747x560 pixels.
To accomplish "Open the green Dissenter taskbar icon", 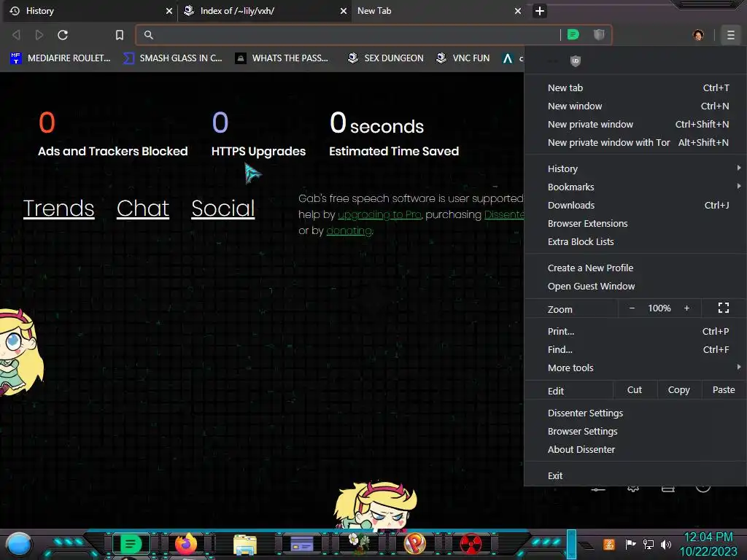I will [131, 544].
